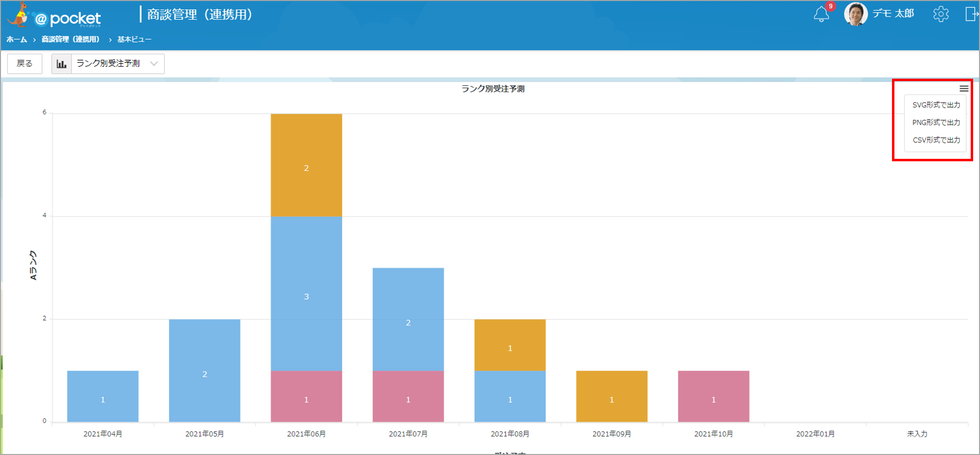The width and height of the screenshot is (980, 455).
Task: Click the blue bar for 2021年05月
Action: [204, 370]
